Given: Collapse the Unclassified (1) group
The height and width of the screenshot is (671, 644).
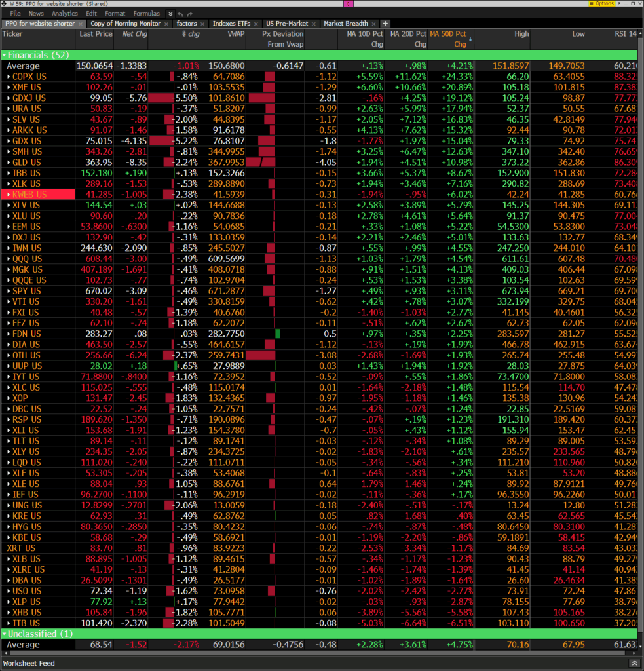Looking at the screenshot, I should coord(5,634).
